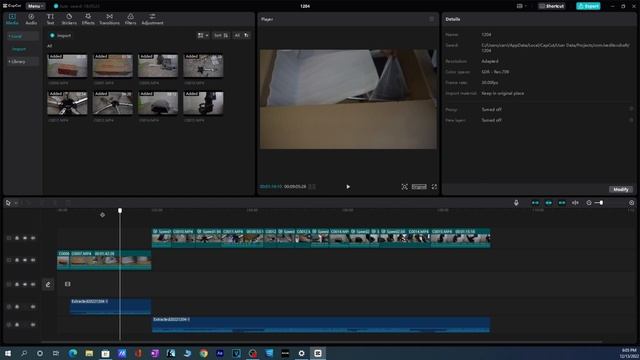Image resolution: width=640 pixels, height=360 pixels.
Task: Open the Adjustment tab
Action: 152,19
